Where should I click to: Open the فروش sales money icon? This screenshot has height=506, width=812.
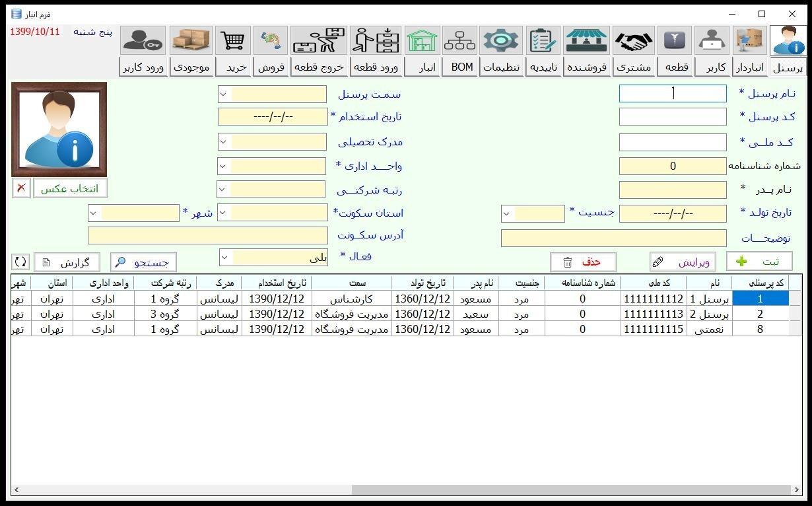[x=271, y=41]
